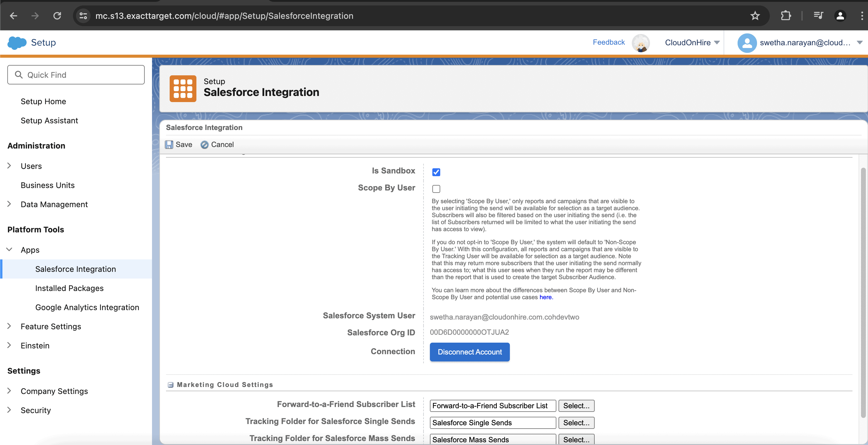Expand the Security section chevron
The image size is (868, 445).
coord(9,410)
